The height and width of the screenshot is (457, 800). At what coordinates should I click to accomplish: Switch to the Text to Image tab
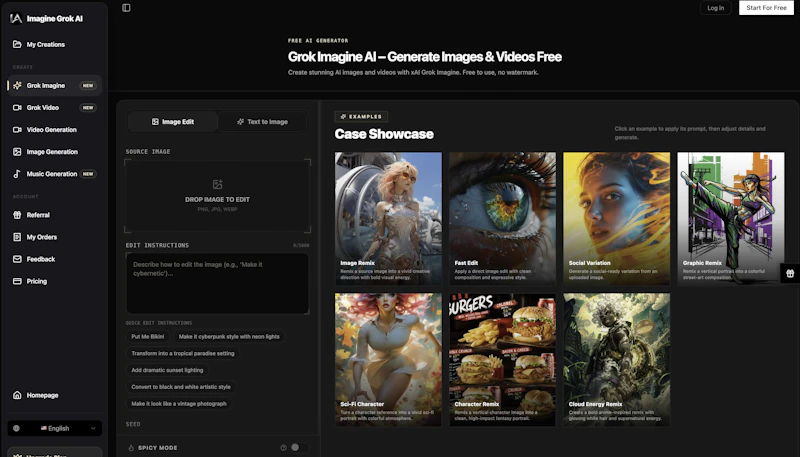tap(262, 122)
